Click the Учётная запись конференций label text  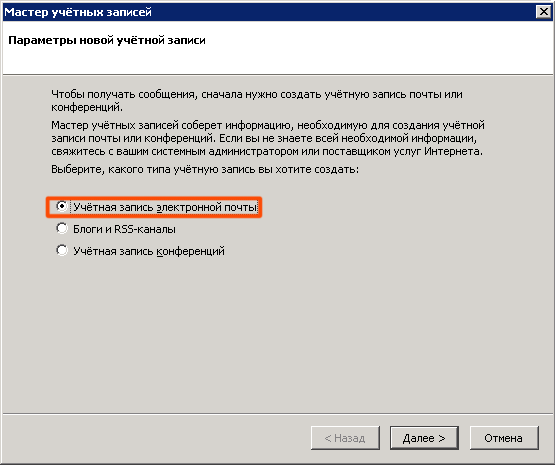149,251
